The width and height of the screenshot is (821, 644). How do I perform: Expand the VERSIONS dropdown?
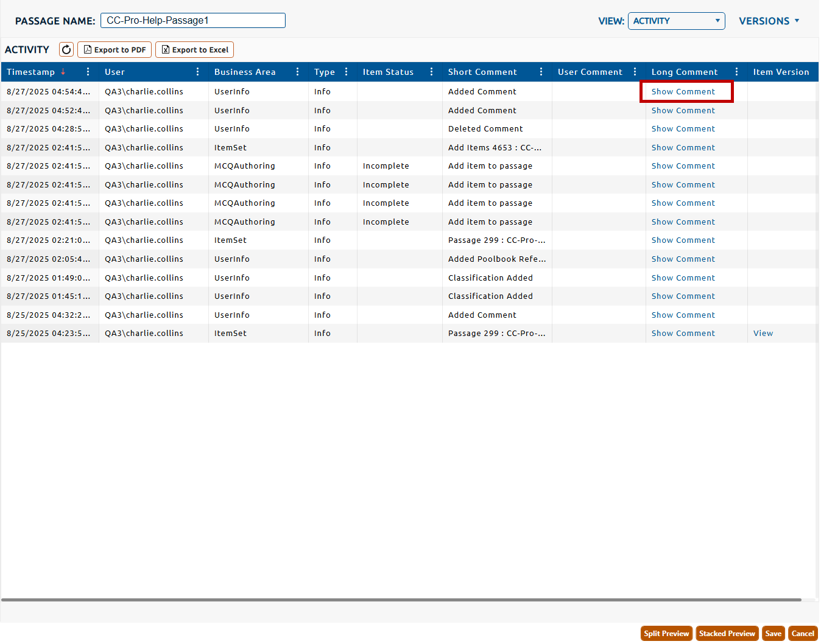click(769, 21)
